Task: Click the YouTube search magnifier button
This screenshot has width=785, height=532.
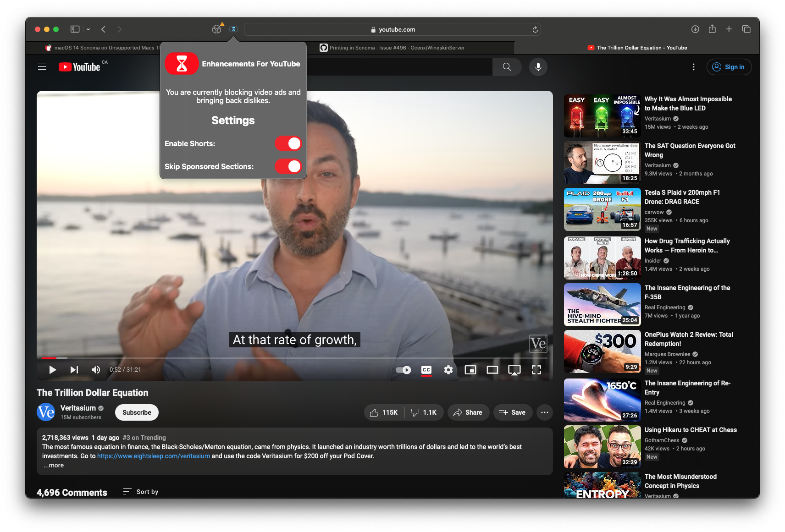Action: point(507,67)
